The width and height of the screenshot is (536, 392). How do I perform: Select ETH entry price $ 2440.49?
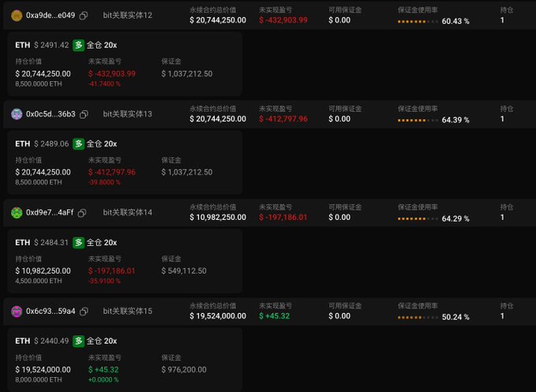51,341
